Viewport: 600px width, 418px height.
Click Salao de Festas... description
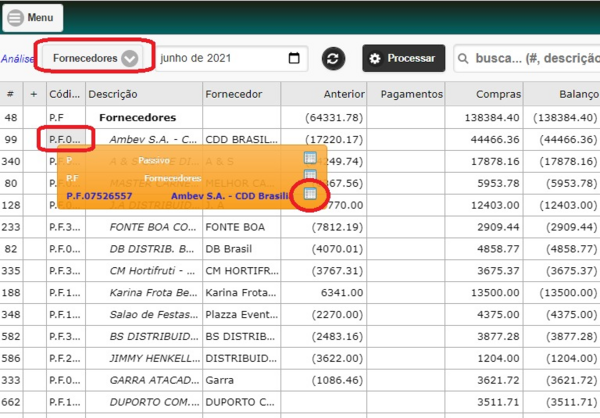[x=154, y=314]
